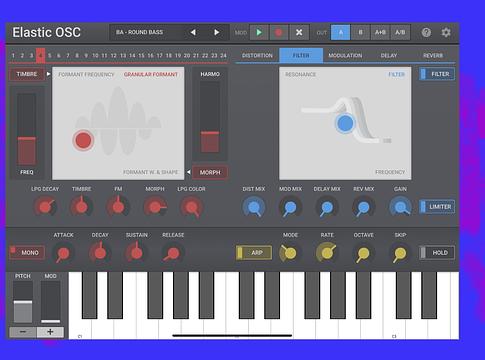Select output A+B
Viewport: 485px width, 360px height.
380,32
